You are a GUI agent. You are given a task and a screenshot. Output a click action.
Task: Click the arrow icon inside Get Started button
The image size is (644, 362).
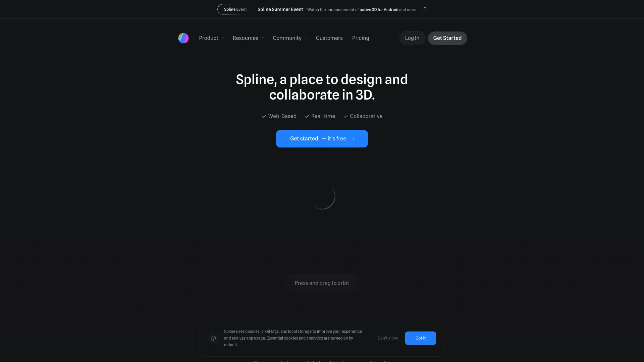(x=353, y=139)
